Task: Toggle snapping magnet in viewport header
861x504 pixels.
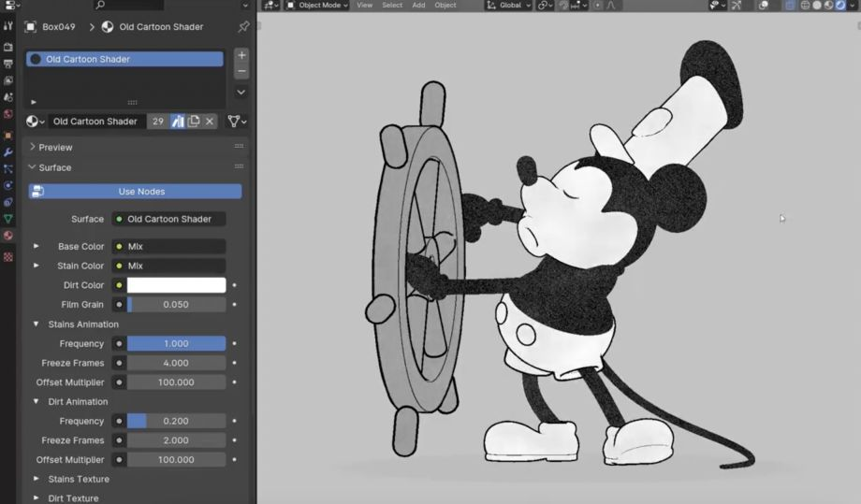Action: [x=564, y=5]
